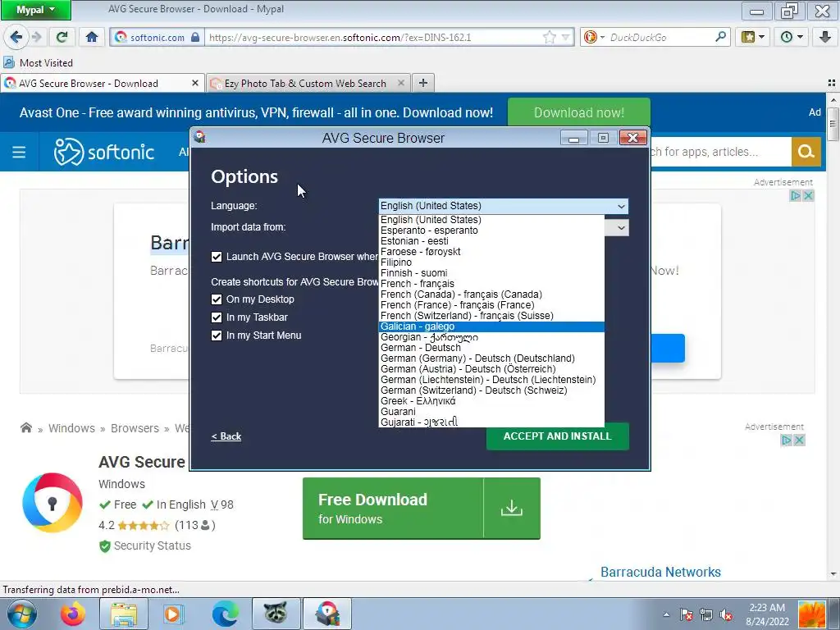Image resolution: width=840 pixels, height=630 pixels.
Task: Launch Firefox from the taskbar
Action: (72, 614)
